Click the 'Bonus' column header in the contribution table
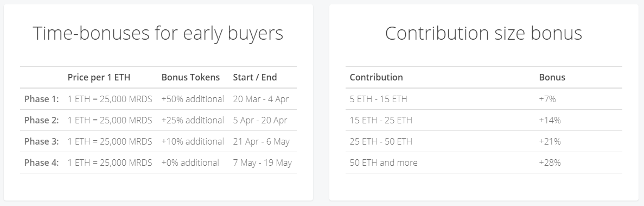Viewport: 644px width, 206px height. 552,77
